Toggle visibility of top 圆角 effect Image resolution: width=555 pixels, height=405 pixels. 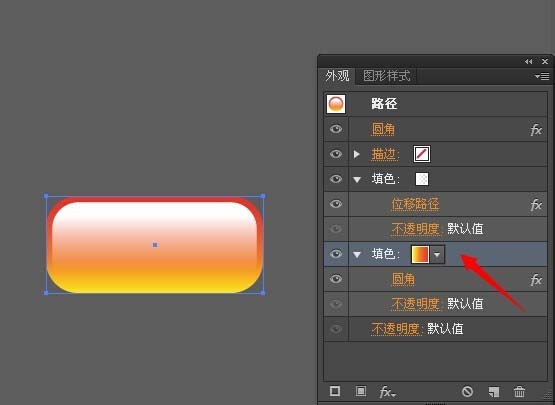[x=336, y=129]
